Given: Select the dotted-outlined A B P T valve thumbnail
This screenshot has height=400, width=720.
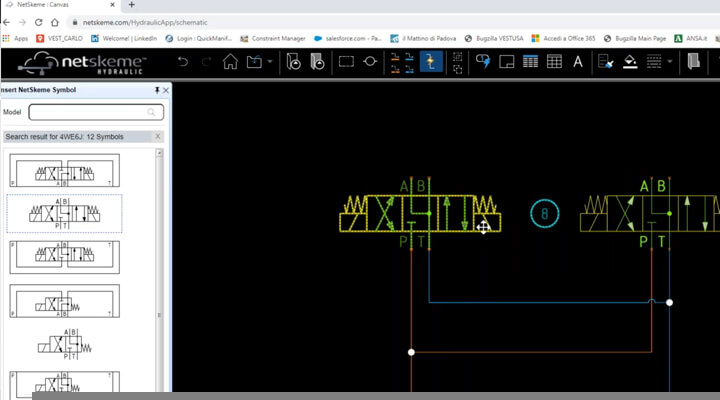Looking at the screenshot, I should tap(64, 214).
